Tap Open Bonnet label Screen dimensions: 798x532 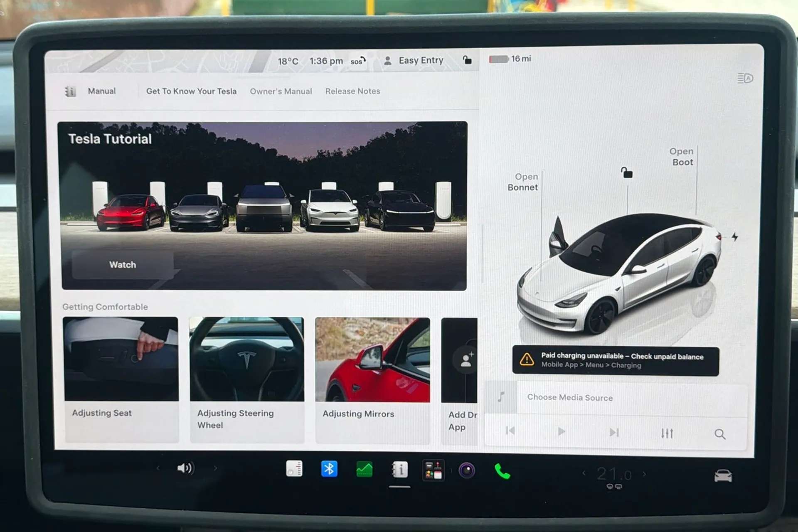[522, 182]
